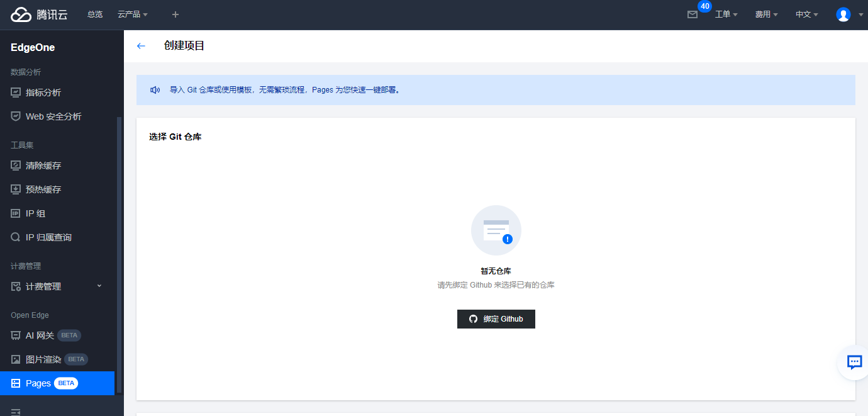Click the back arrow next to 创建项目
The width and height of the screenshot is (868, 416).
[141, 46]
